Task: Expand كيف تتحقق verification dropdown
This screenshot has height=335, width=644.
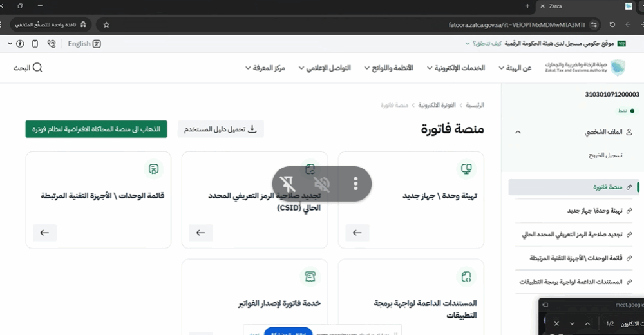Action: [x=484, y=44]
